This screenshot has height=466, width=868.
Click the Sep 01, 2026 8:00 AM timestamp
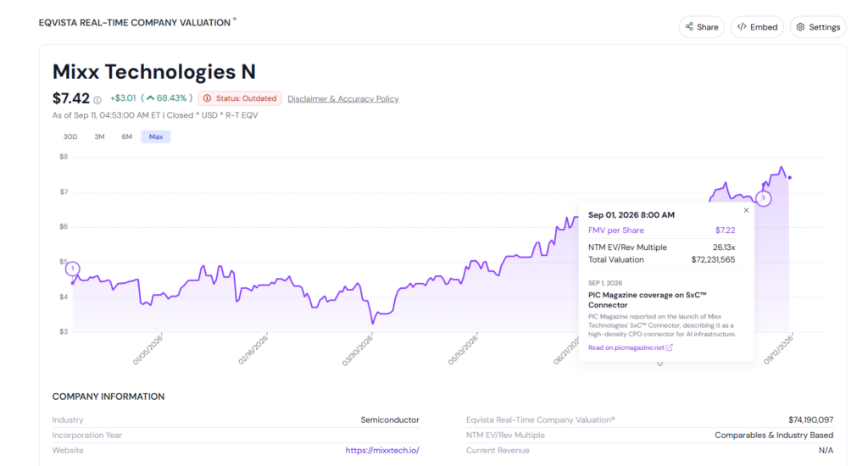pyautogui.click(x=631, y=214)
